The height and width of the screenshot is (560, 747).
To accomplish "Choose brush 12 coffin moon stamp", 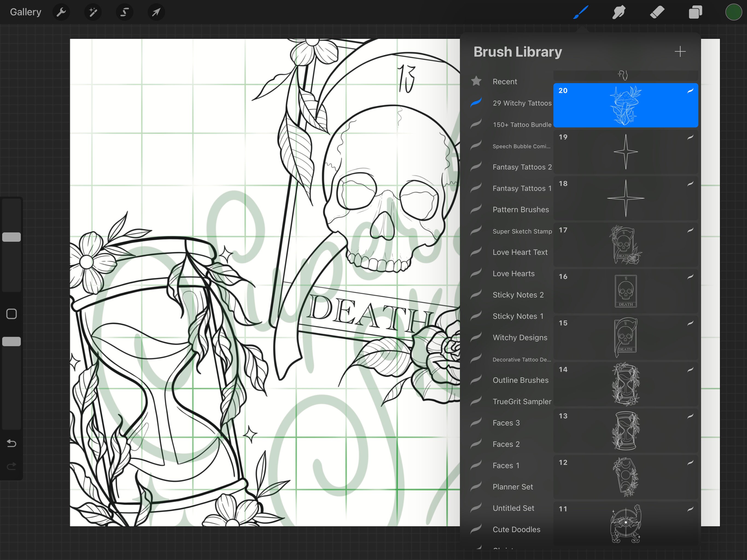I will click(626, 477).
